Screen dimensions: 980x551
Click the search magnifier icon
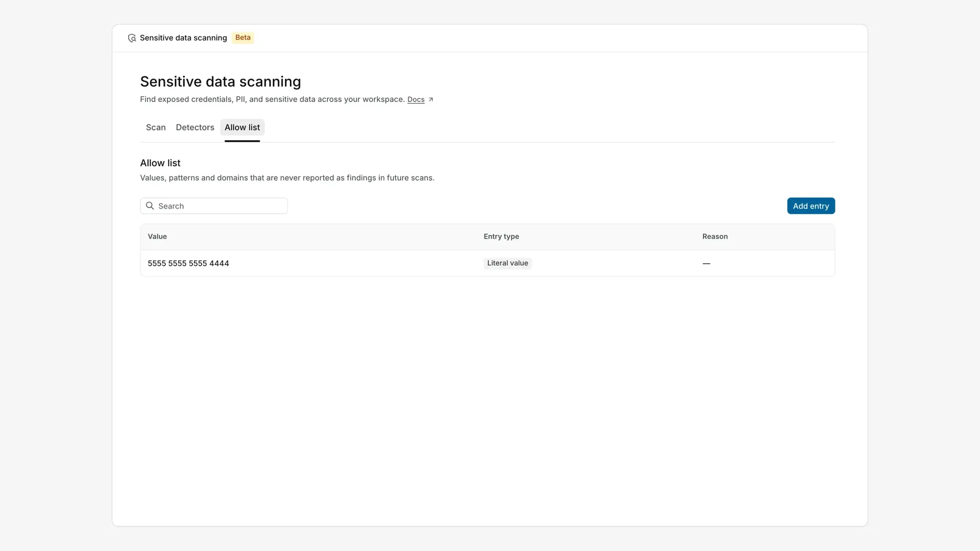pos(150,206)
